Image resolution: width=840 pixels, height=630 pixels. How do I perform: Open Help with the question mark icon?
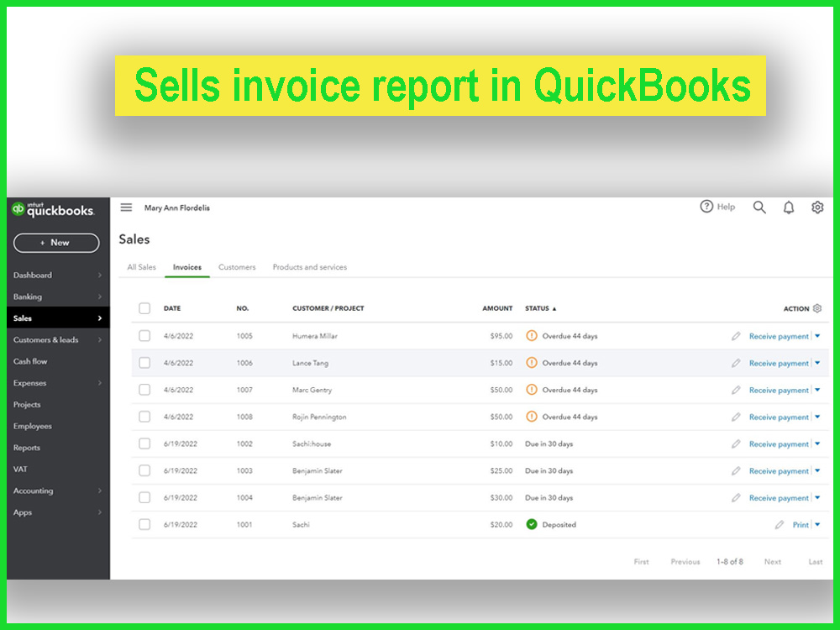[706, 207]
